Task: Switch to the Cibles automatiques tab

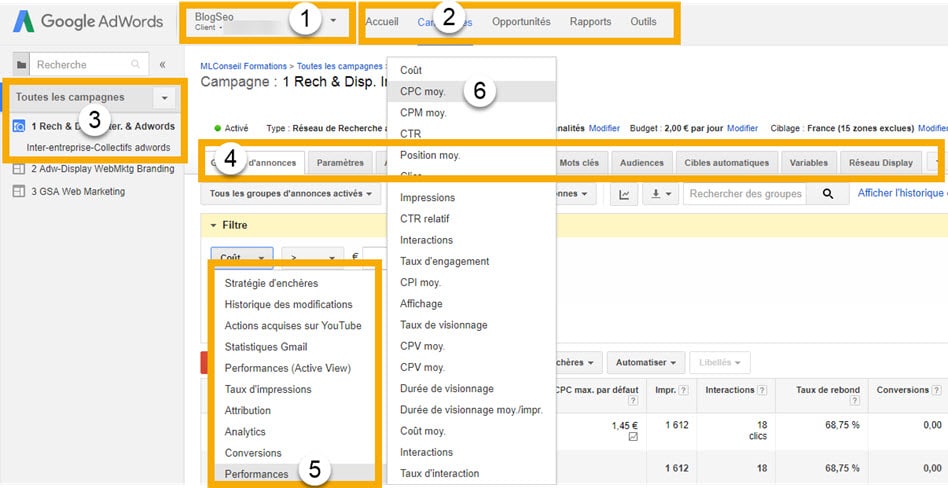Action: [x=727, y=163]
